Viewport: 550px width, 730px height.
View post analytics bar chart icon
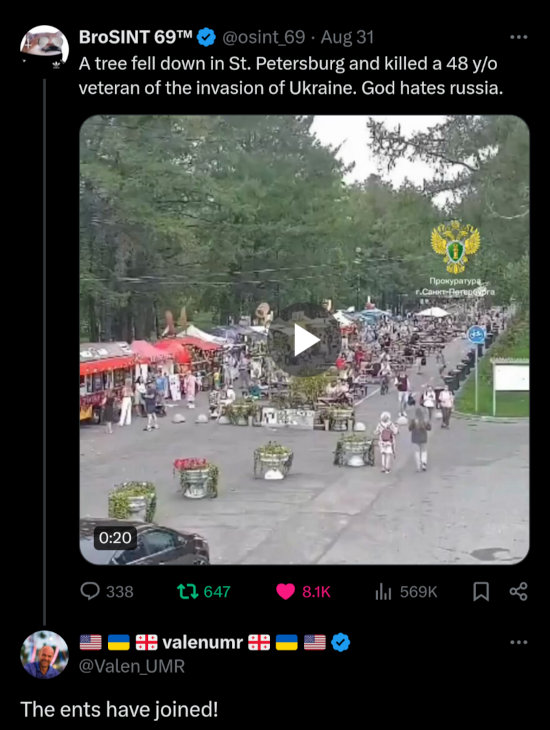pyautogui.click(x=383, y=592)
